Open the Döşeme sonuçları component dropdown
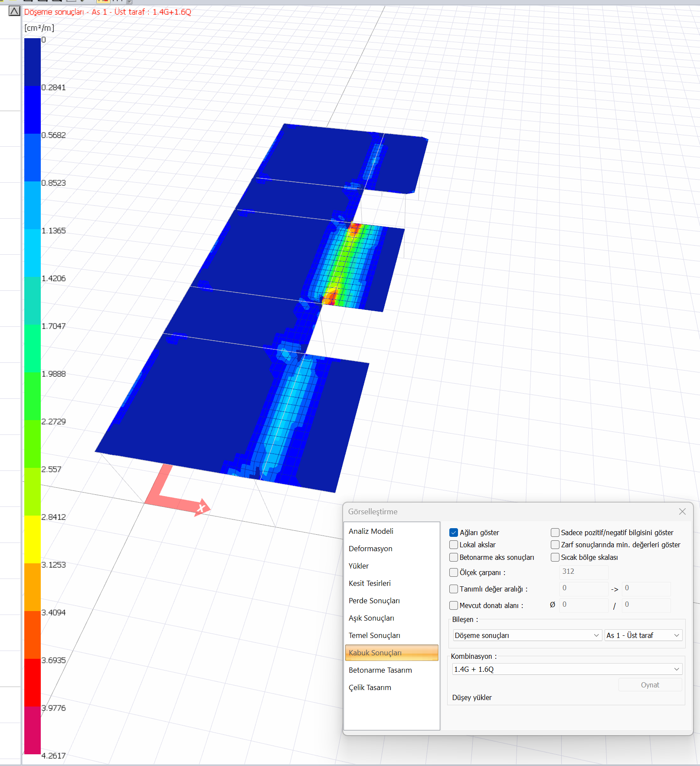 [527, 635]
